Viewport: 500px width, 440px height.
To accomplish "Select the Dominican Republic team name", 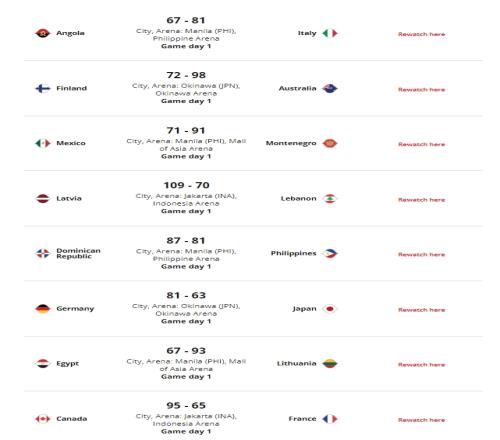I will 78,253.
